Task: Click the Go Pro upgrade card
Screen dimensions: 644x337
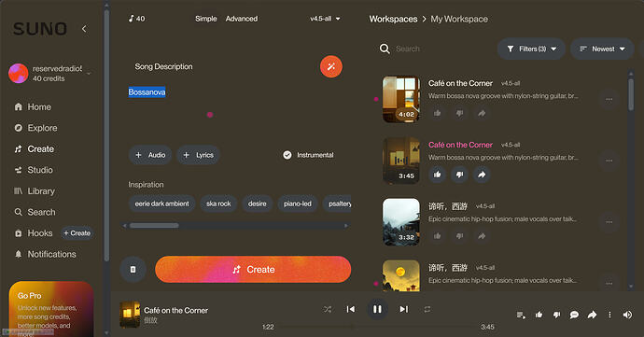Action: (51, 309)
